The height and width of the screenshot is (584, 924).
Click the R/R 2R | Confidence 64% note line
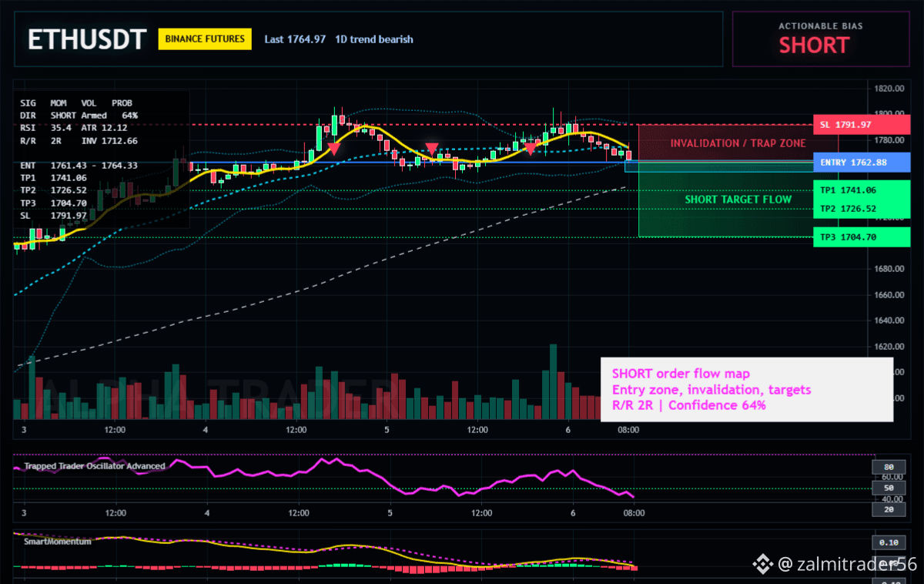point(689,405)
